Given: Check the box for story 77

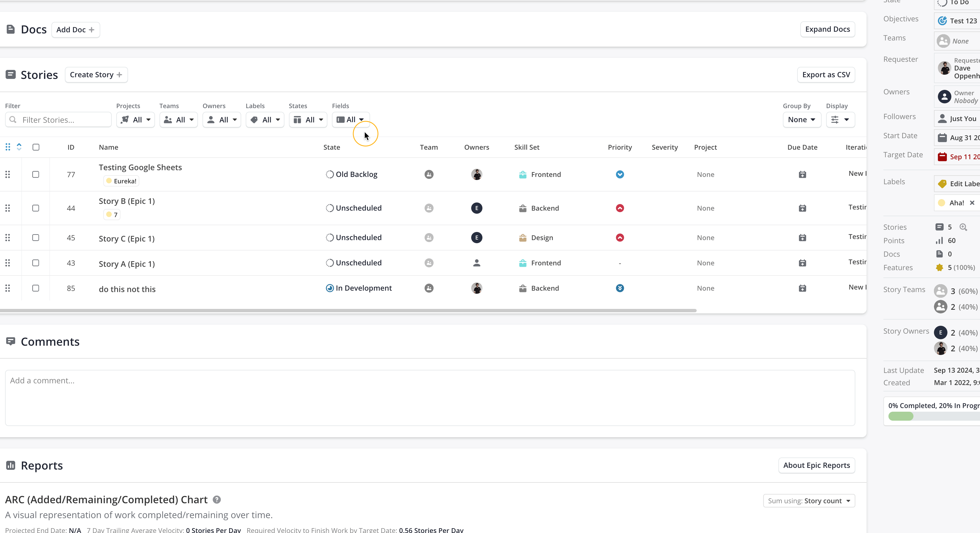Looking at the screenshot, I should click(36, 174).
